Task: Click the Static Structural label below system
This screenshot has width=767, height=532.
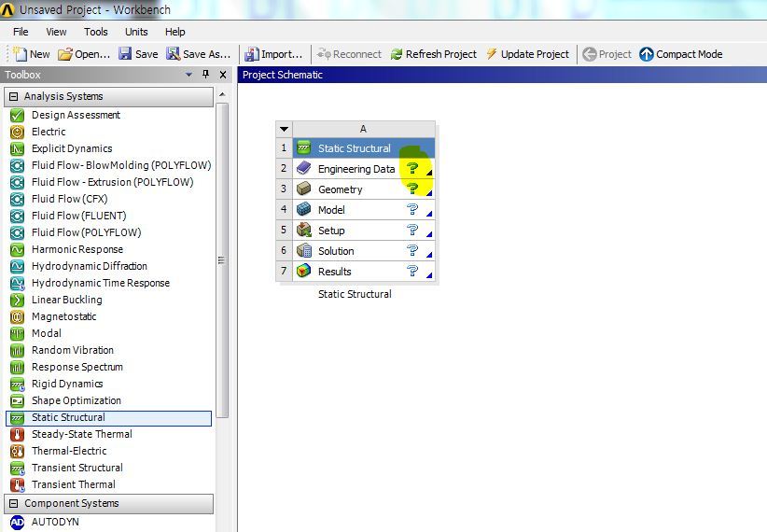Action: point(355,294)
